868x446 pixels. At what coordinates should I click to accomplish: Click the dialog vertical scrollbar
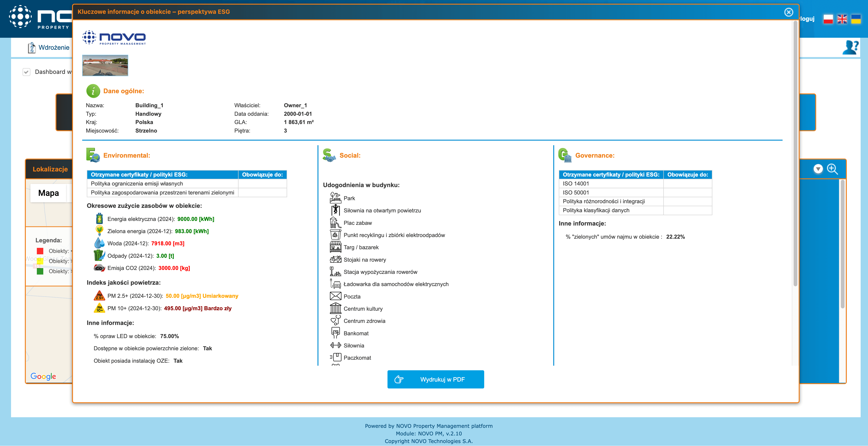(795, 152)
